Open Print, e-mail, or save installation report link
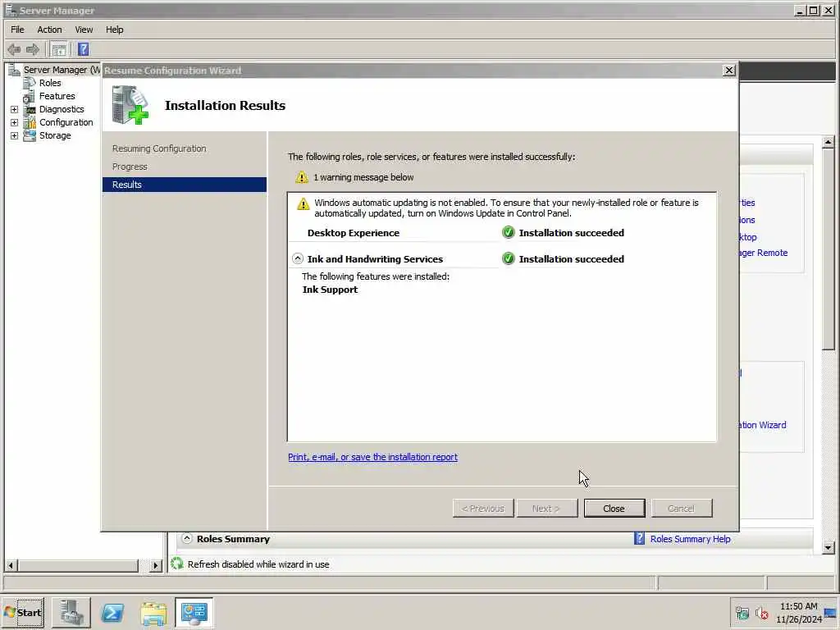 (373, 457)
